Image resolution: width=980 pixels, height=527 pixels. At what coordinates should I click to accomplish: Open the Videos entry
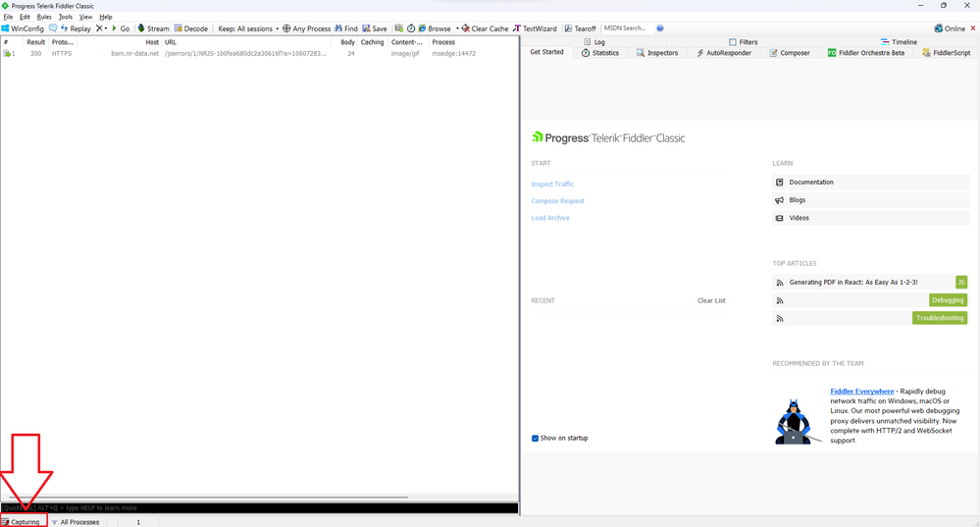pos(871,218)
